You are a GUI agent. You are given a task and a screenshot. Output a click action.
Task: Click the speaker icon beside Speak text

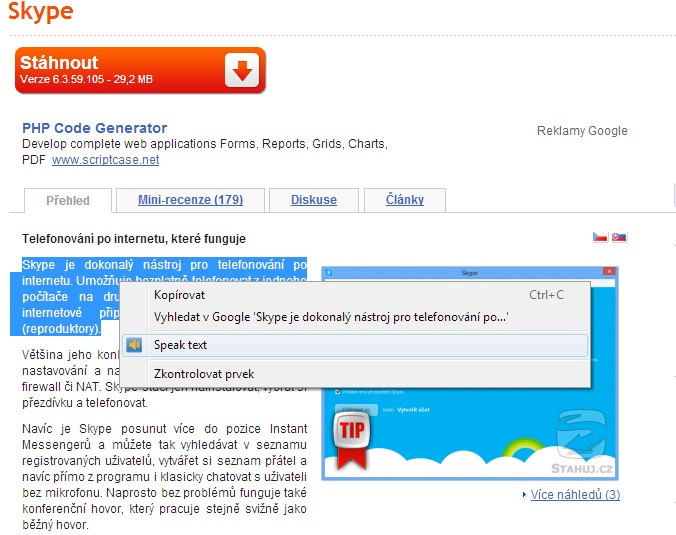[x=134, y=345]
